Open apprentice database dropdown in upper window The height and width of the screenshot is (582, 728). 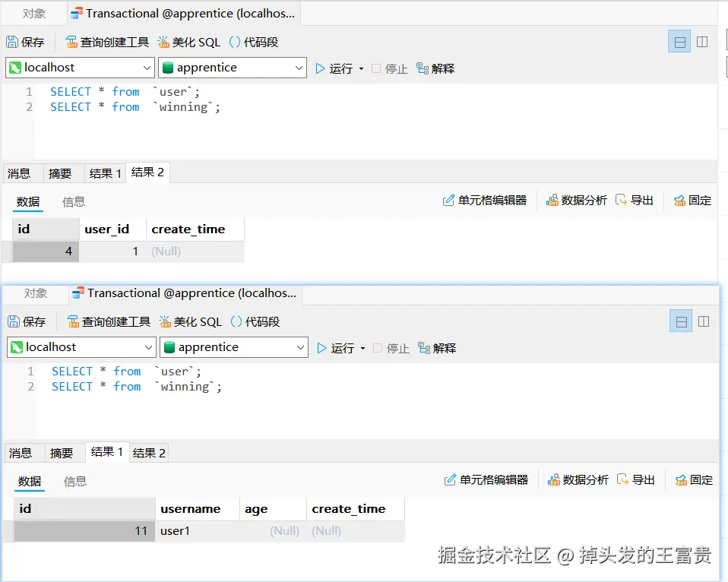click(x=232, y=68)
